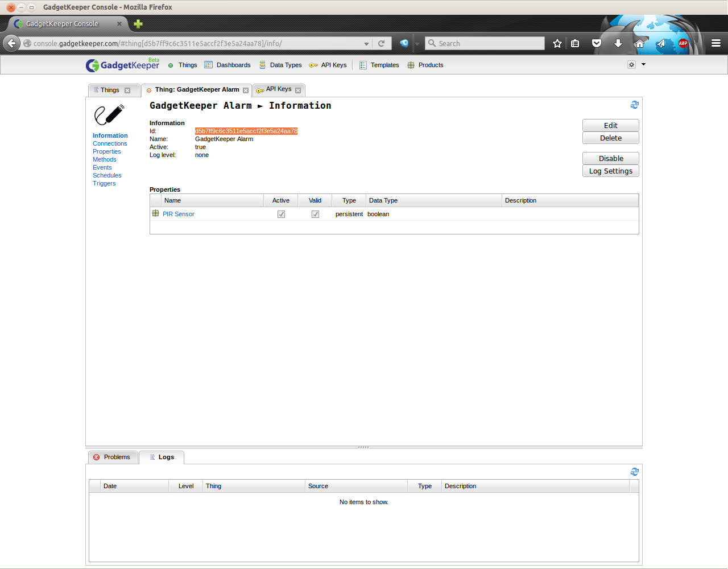The width and height of the screenshot is (728, 569).
Task: Click the Disable button
Action: click(611, 158)
